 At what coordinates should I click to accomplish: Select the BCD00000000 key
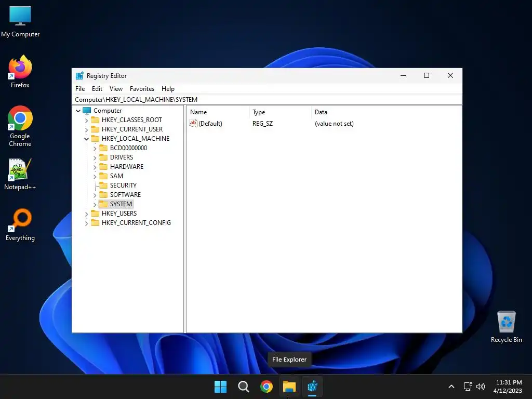(128, 148)
